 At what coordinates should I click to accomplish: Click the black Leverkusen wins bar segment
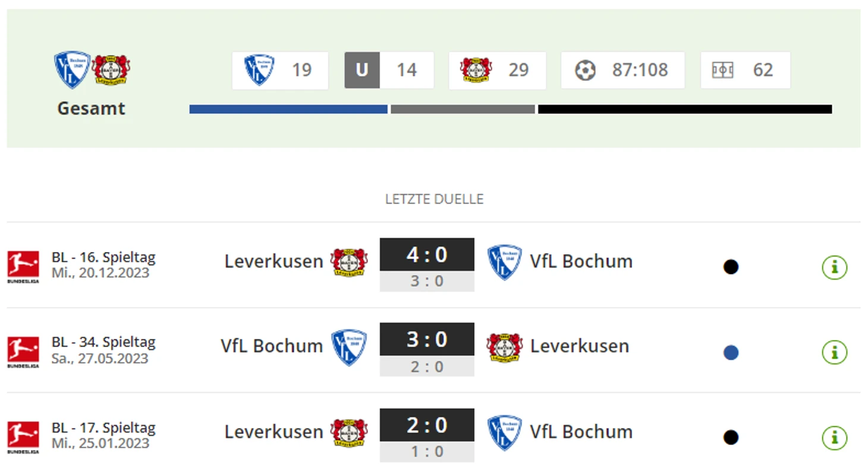coord(684,109)
